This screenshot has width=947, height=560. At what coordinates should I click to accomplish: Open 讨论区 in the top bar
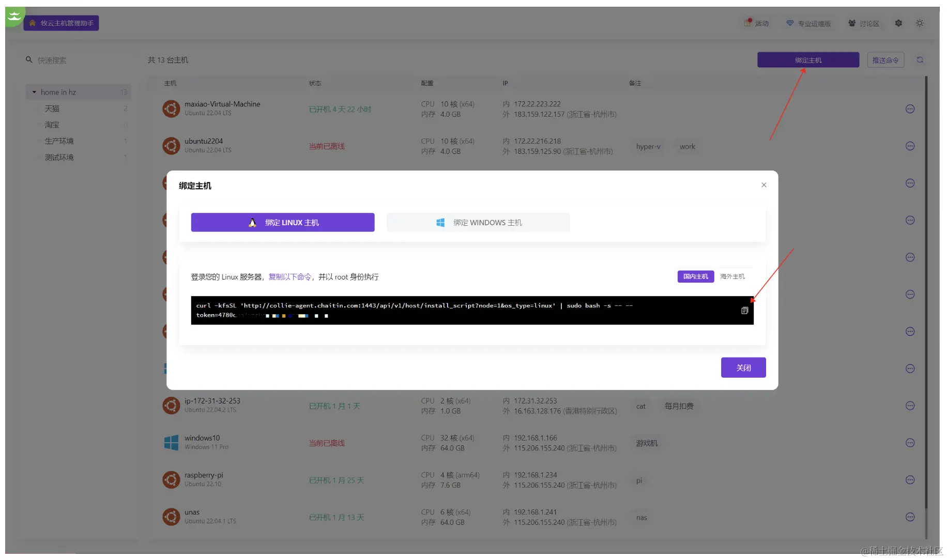(x=864, y=23)
